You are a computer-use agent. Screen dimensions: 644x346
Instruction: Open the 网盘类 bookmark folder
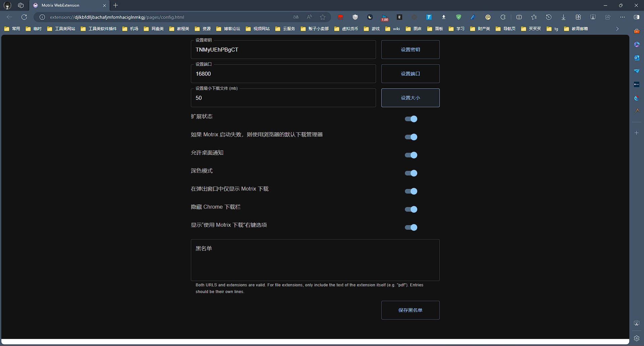pyautogui.click(x=154, y=29)
